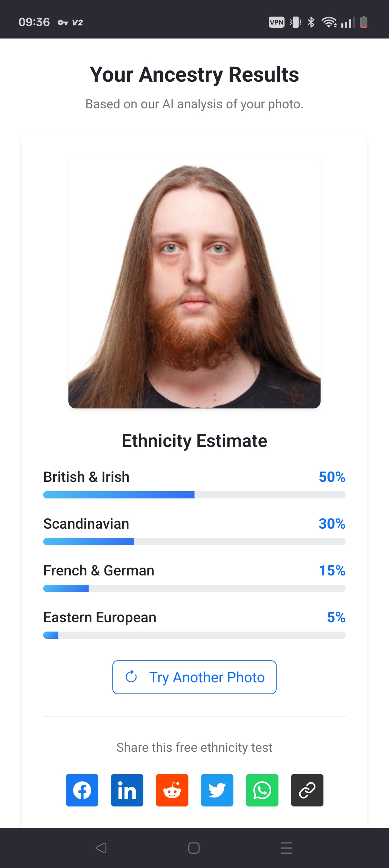Tap the Your Ancestry Results heading
Viewport: 389px width, 868px height.
pyautogui.click(x=194, y=74)
